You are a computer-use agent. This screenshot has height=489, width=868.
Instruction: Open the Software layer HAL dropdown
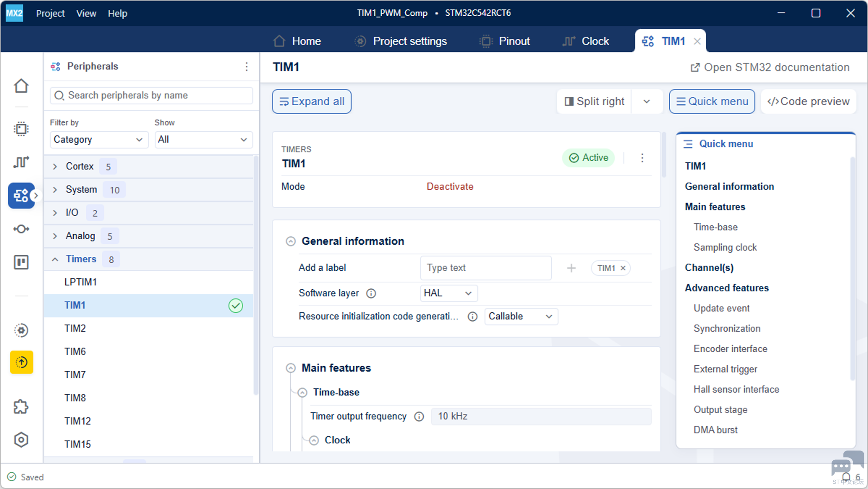click(448, 293)
